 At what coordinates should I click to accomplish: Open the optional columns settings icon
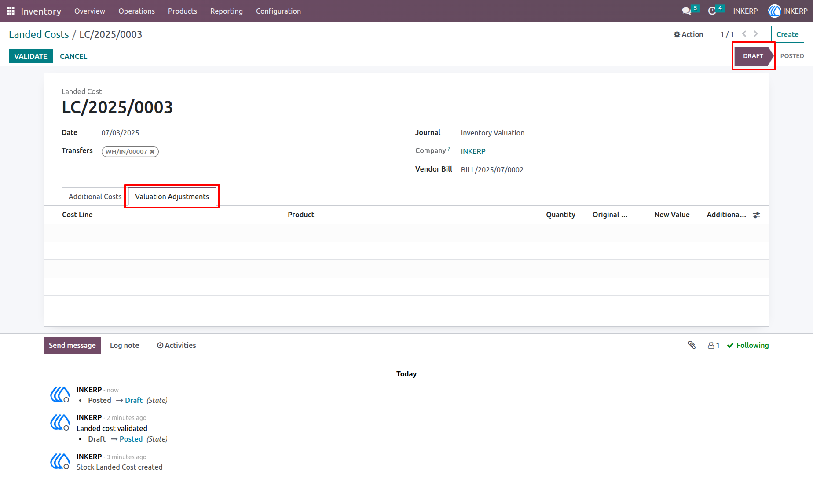[x=756, y=215]
